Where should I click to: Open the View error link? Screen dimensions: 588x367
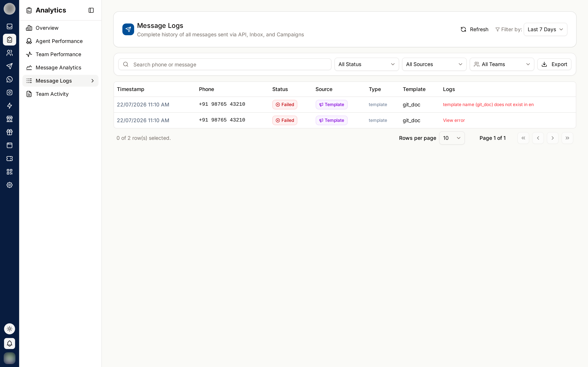(454, 120)
